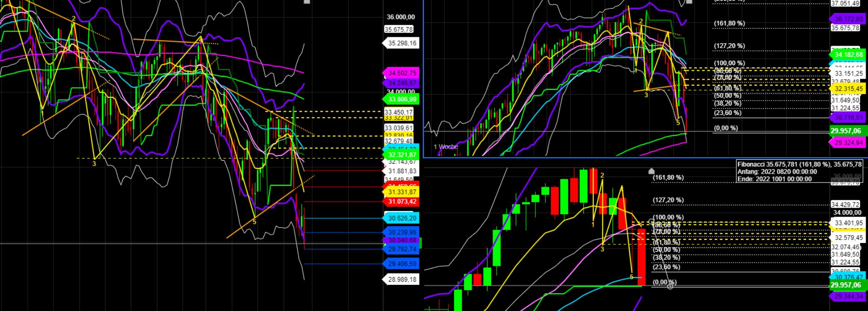
Task: Select the green 29.957,06 tag in top-right chart
Action: pyautogui.click(x=848, y=131)
